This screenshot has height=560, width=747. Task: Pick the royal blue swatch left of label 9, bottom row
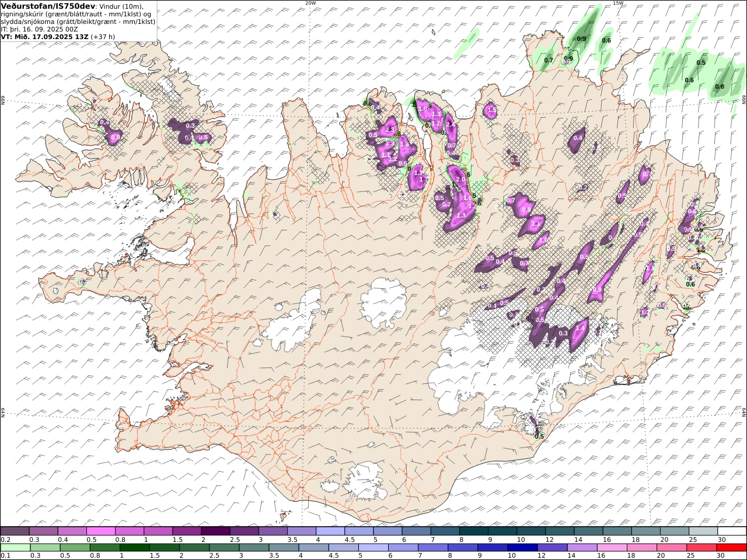coord(463,548)
